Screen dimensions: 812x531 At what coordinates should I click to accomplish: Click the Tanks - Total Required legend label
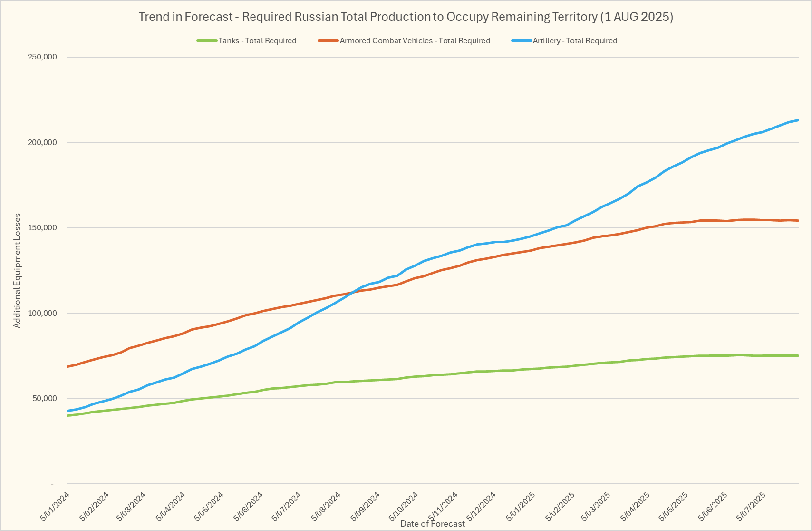click(257, 41)
